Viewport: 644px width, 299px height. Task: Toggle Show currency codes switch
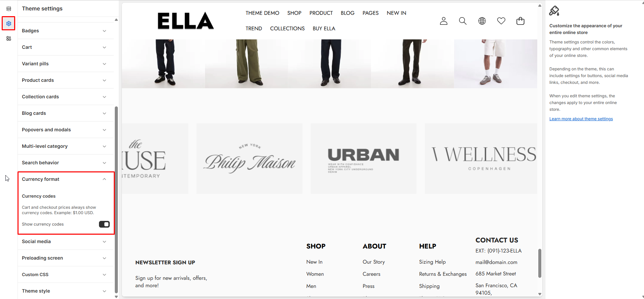tap(104, 224)
